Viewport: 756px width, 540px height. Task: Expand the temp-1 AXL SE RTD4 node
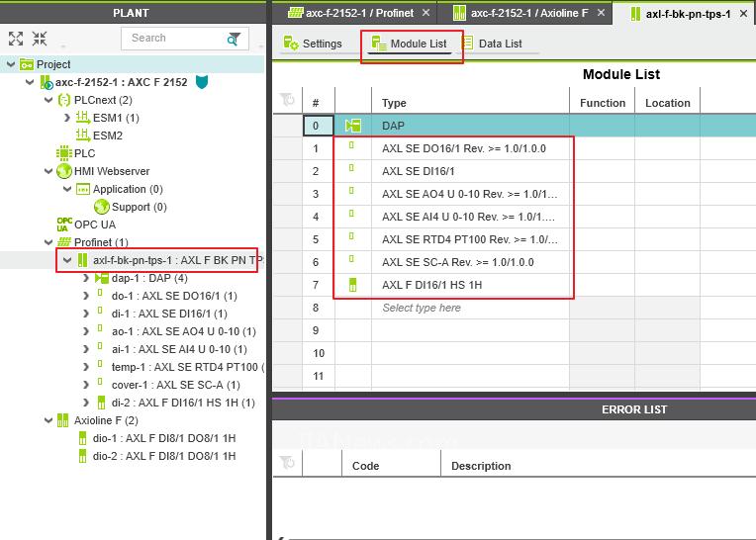(86, 367)
